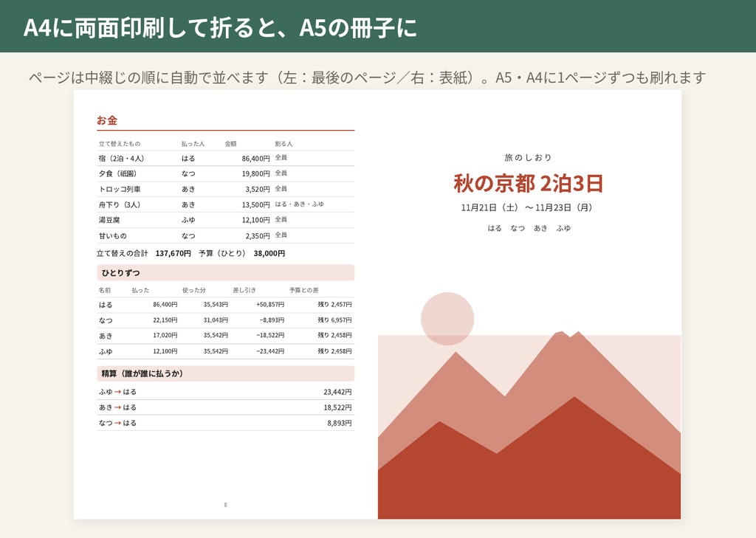Select '35,543円' used by はる
The image size is (756, 538).
(216, 305)
